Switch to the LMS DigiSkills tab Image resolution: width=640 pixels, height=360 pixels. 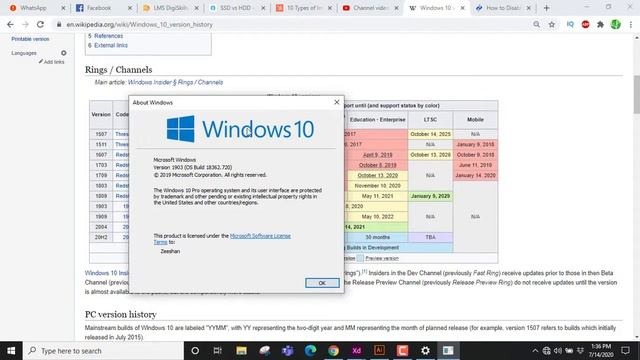(170, 8)
